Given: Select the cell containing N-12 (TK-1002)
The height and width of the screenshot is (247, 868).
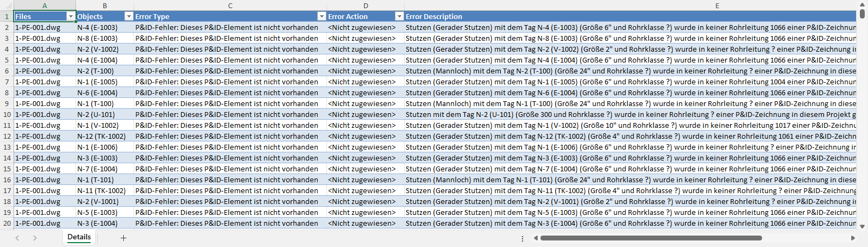Looking at the screenshot, I should click(102, 136).
